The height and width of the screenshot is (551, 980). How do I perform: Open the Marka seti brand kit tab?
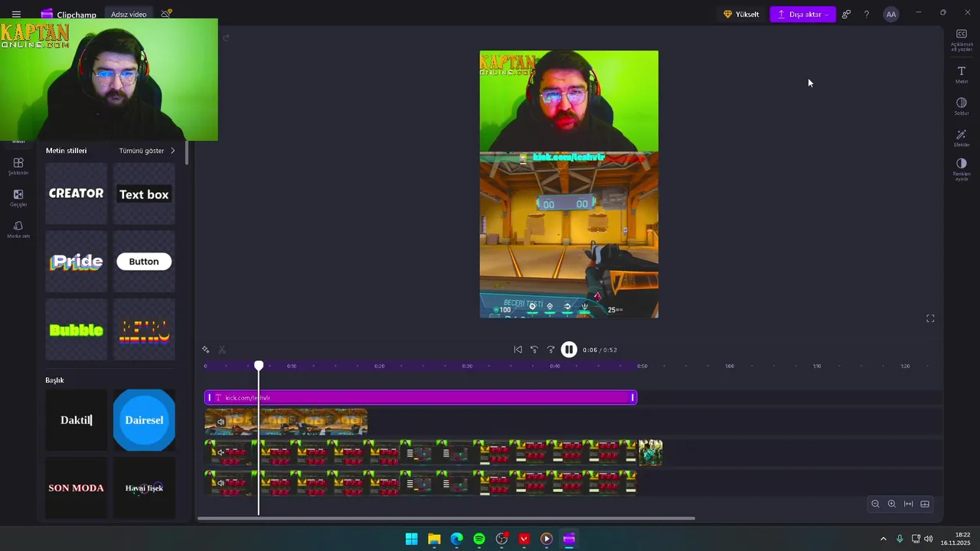coord(18,230)
